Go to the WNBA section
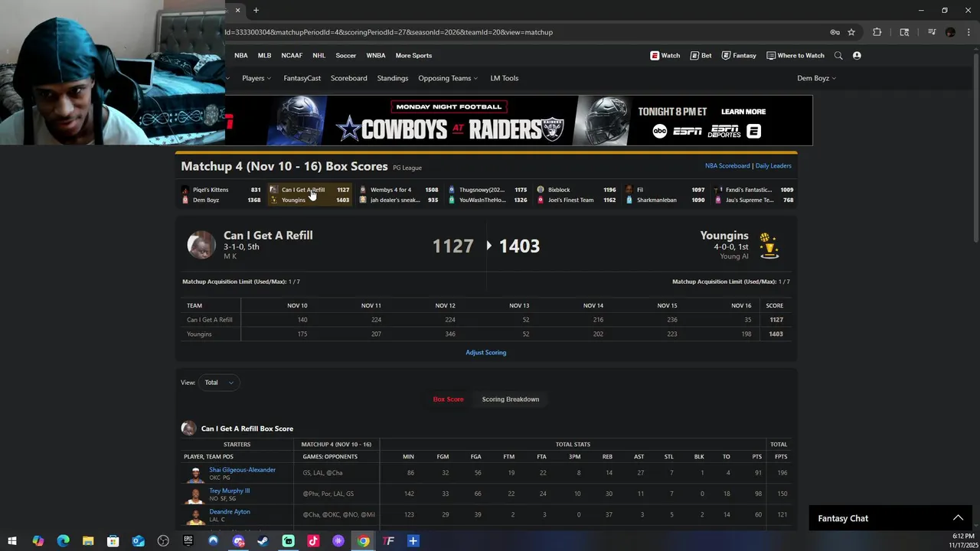The height and width of the screenshot is (551, 980). (x=376, y=55)
